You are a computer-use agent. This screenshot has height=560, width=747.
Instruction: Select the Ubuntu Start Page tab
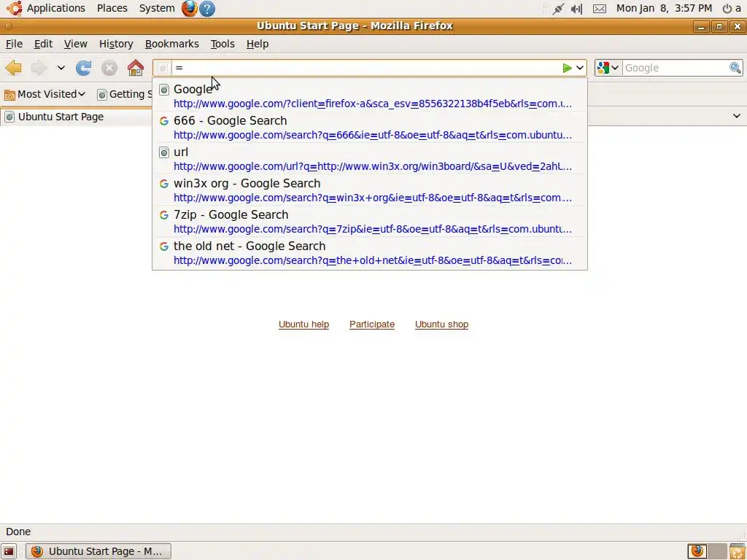(x=76, y=117)
